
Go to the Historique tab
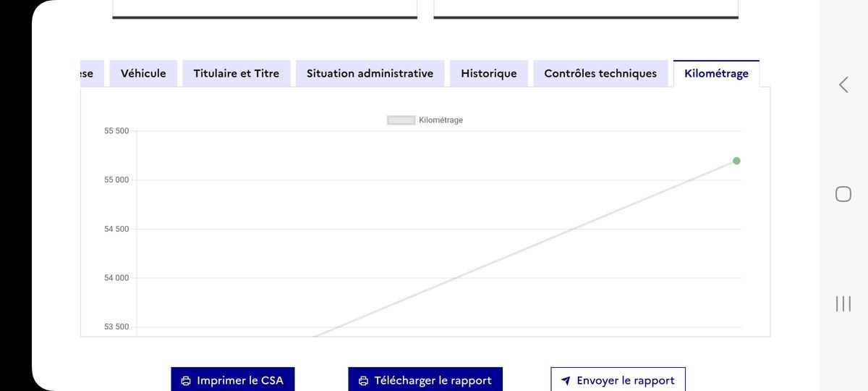(489, 73)
